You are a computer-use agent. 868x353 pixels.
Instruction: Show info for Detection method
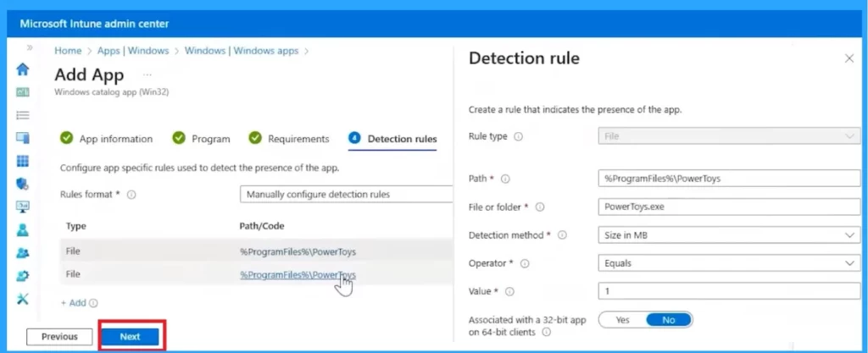tap(562, 235)
